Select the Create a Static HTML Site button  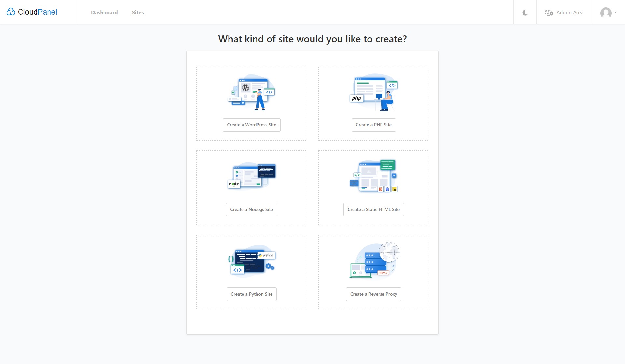tap(374, 209)
